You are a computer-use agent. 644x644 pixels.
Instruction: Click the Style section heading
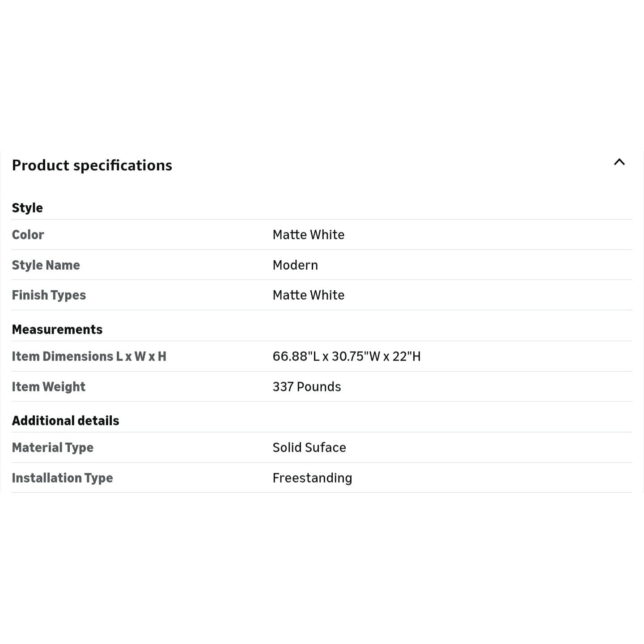27,208
